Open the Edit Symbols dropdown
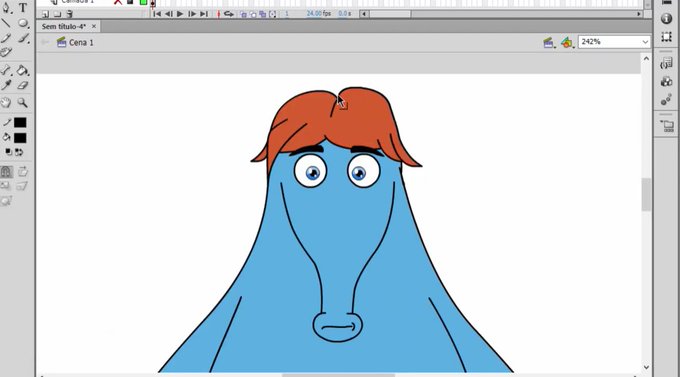The width and height of the screenshot is (680, 377). click(568, 43)
